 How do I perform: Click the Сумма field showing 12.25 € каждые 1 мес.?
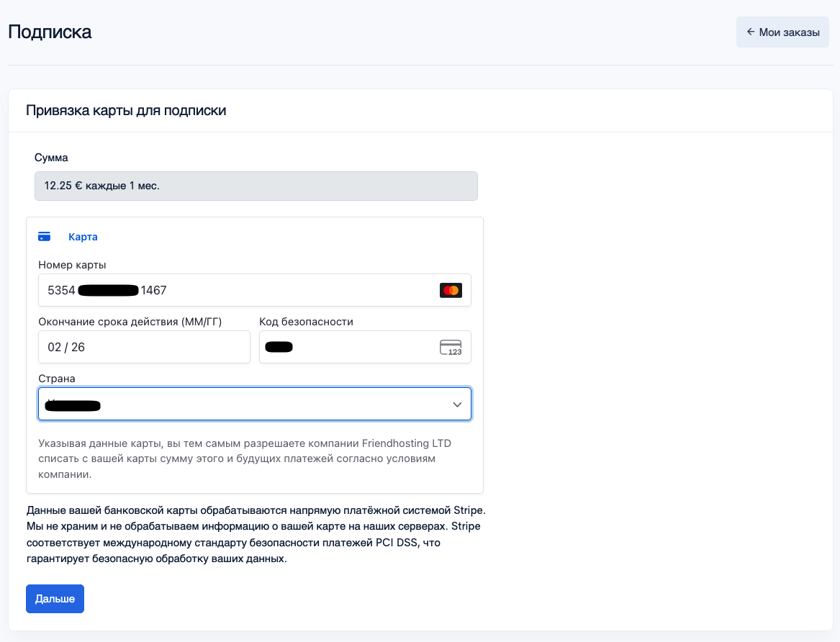click(256, 186)
